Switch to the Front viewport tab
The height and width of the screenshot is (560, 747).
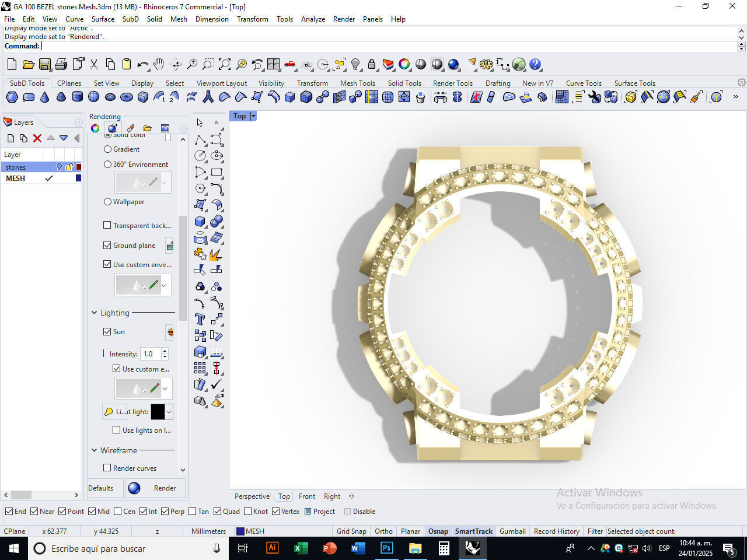[x=307, y=496]
